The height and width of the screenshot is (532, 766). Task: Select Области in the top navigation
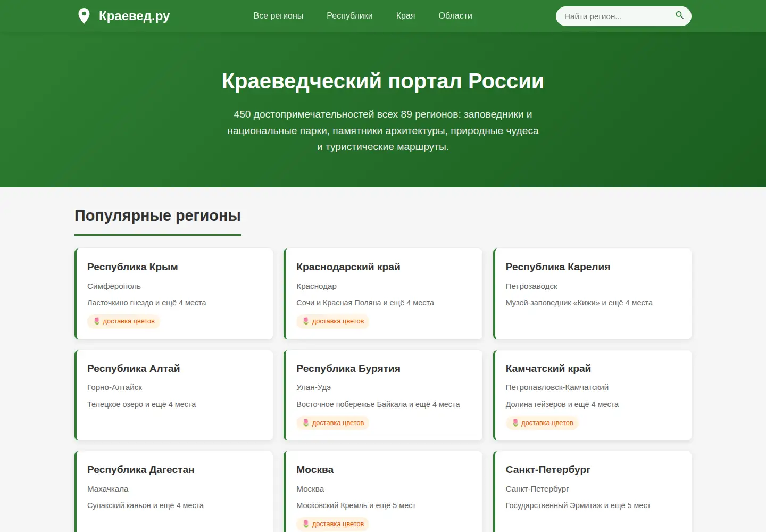(455, 16)
